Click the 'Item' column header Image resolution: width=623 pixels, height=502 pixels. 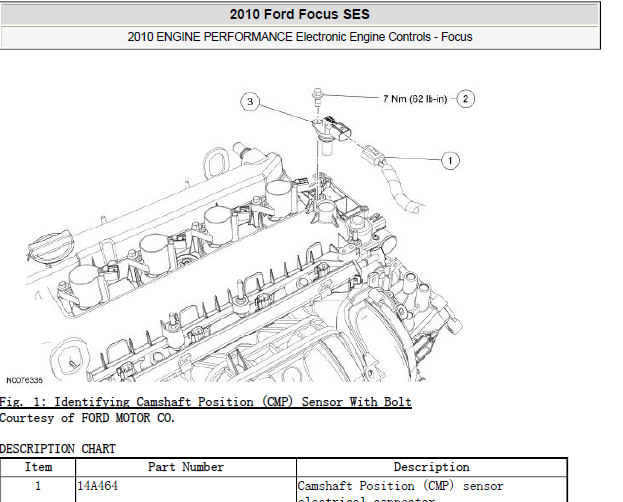[38, 467]
